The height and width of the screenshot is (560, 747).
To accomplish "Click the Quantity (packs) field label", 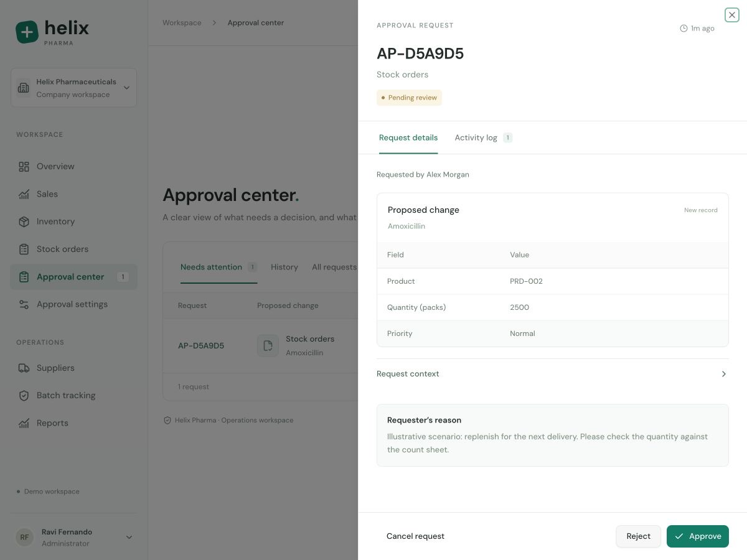I will tap(416, 307).
